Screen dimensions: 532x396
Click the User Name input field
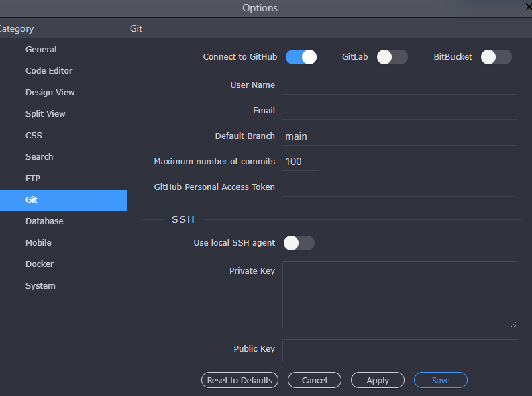[399, 85]
